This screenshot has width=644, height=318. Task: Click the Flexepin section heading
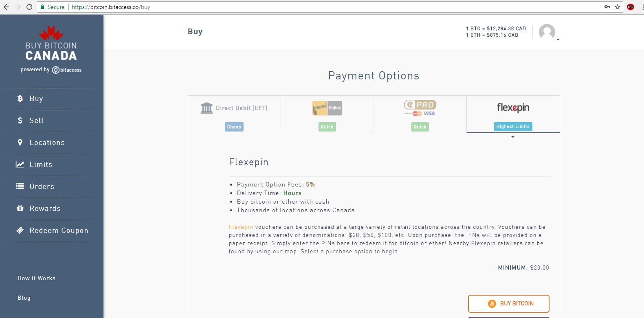pyautogui.click(x=248, y=162)
